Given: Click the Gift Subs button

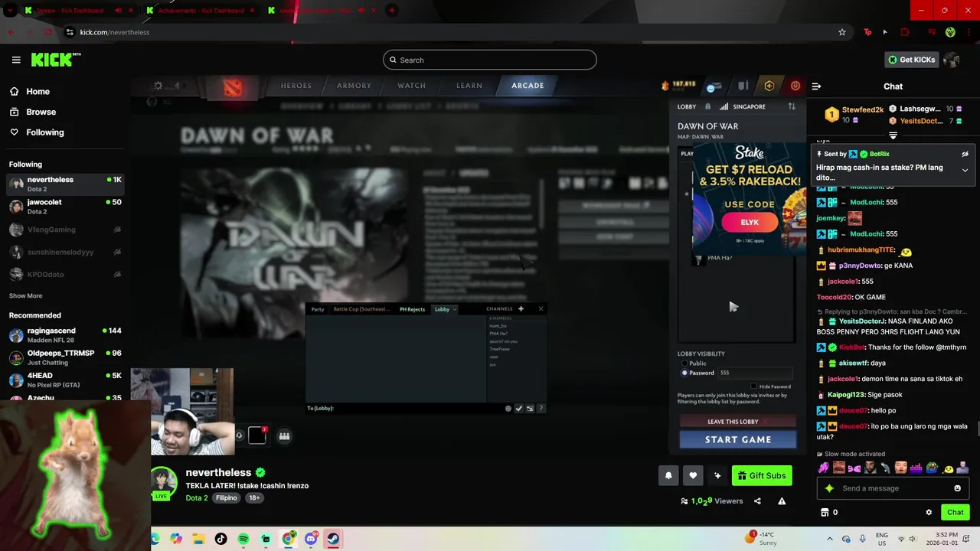Looking at the screenshot, I should [762, 475].
